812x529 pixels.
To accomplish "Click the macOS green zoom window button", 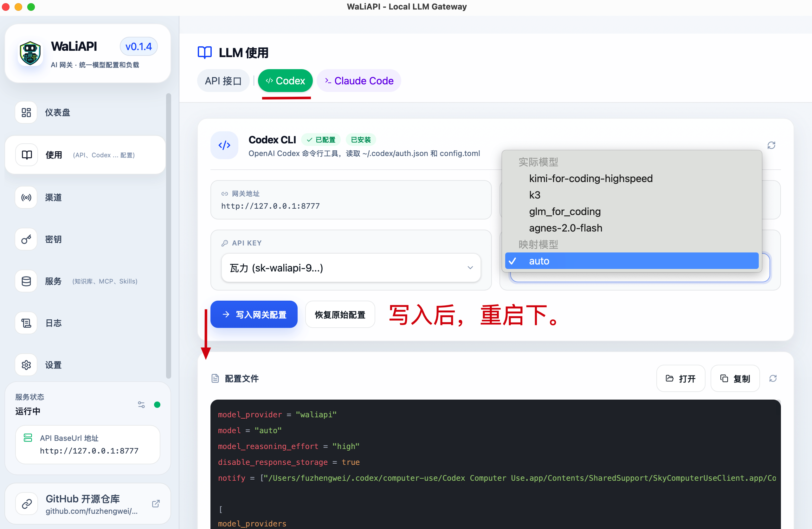I will click(31, 7).
